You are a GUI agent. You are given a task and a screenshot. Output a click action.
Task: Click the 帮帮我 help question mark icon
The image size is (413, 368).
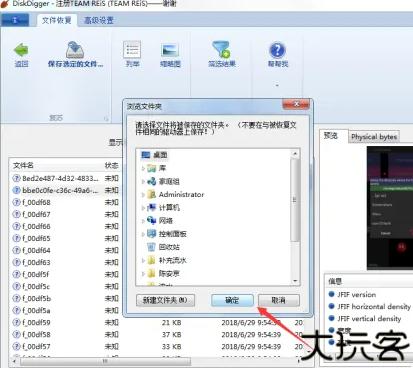pyautogui.click(x=277, y=50)
